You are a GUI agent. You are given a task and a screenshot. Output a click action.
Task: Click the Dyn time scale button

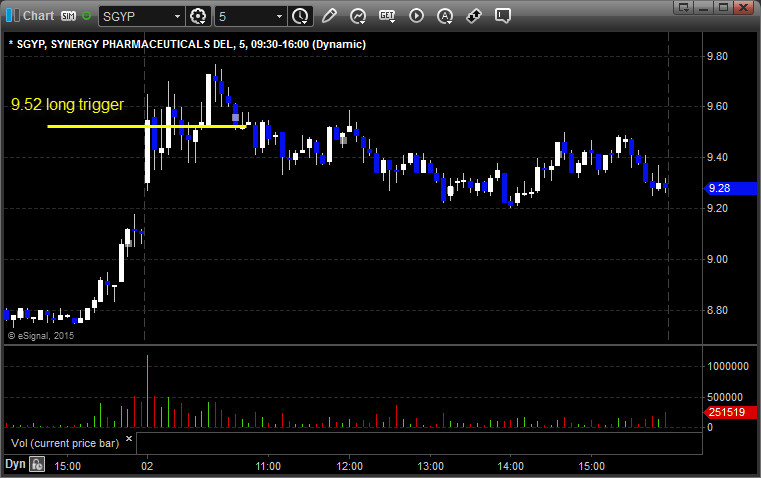click(15, 464)
